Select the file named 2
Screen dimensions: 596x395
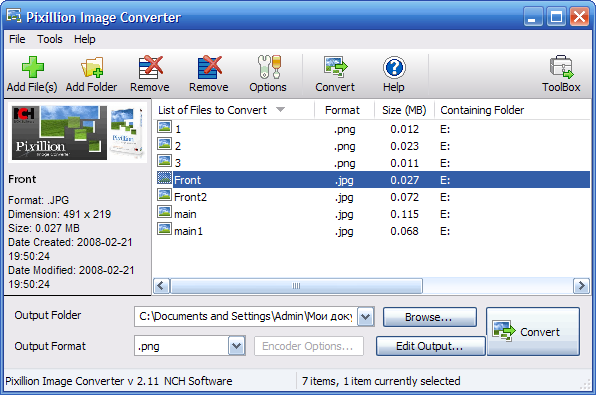pos(178,146)
